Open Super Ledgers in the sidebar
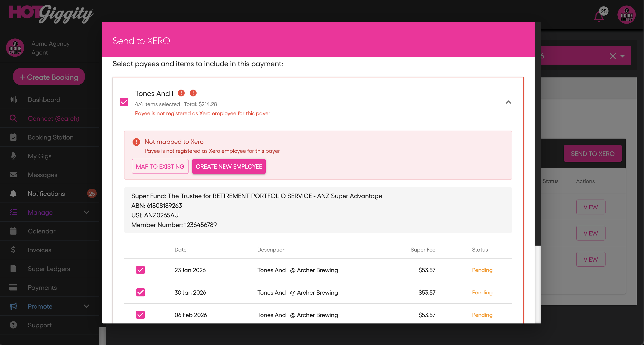Image resolution: width=644 pixels, height=345 pixels. click(x=49, y=268)
